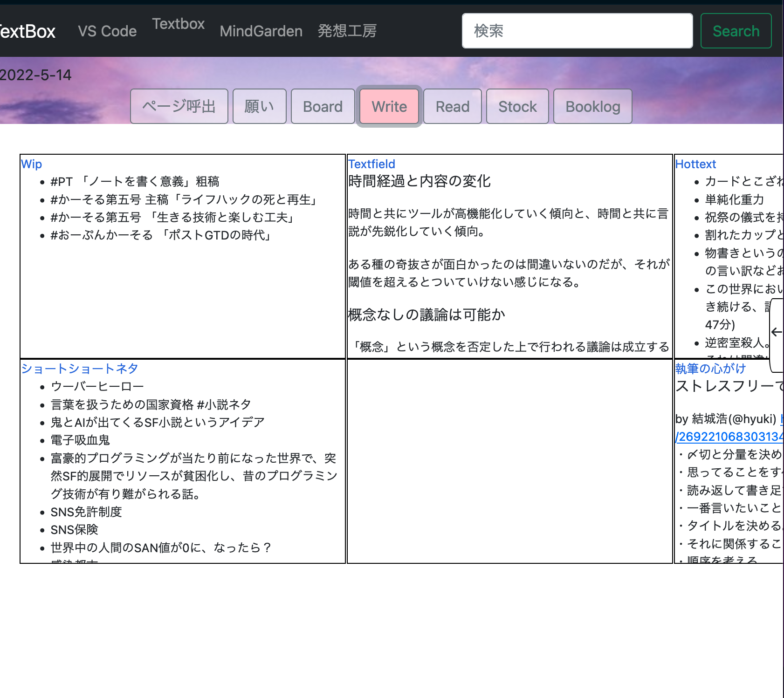Image resolution: width=784 pixels, height=698 pixels.
Task: Switch to the Read view
Action: pos(452,106)
